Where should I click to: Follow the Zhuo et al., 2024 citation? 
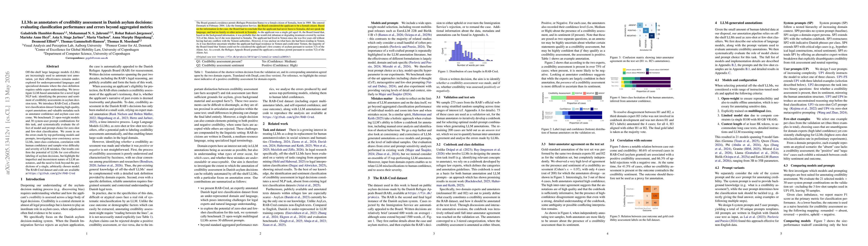point(387,154)
